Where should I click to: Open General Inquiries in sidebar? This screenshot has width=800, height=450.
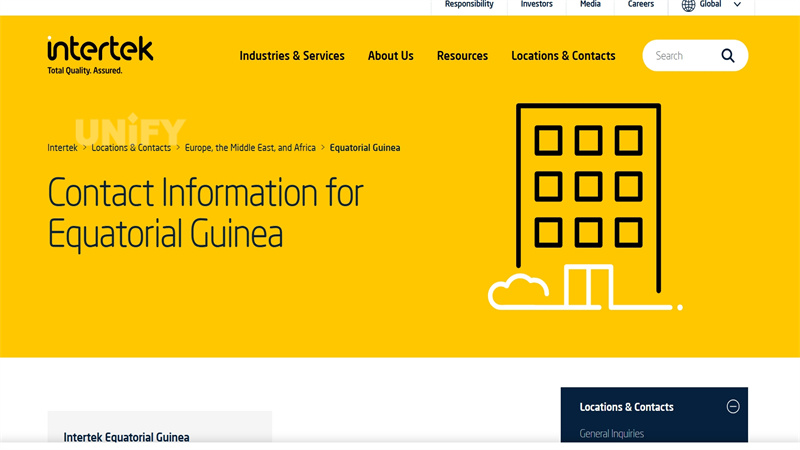click(x=611, y=434)
